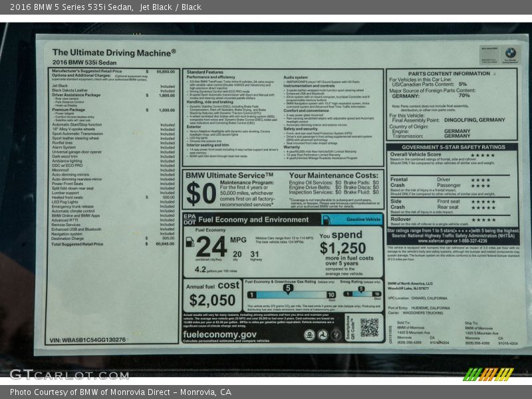The image size is (532, 399).
Task: Click the "Ship To:" dealer address block
Action: 491,333
